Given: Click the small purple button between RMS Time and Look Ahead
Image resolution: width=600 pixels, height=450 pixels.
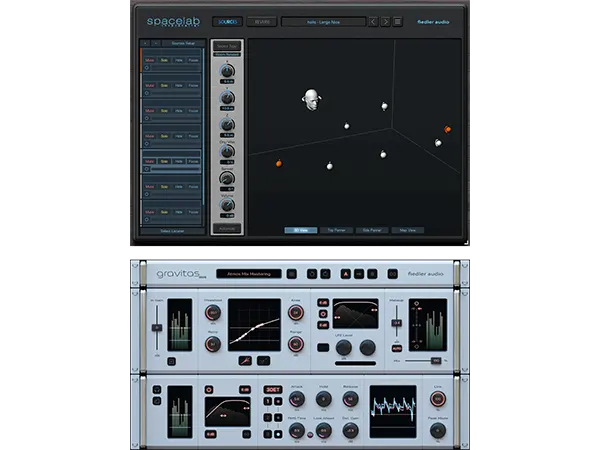Looking at the screenshot, I should pos(310,434).
